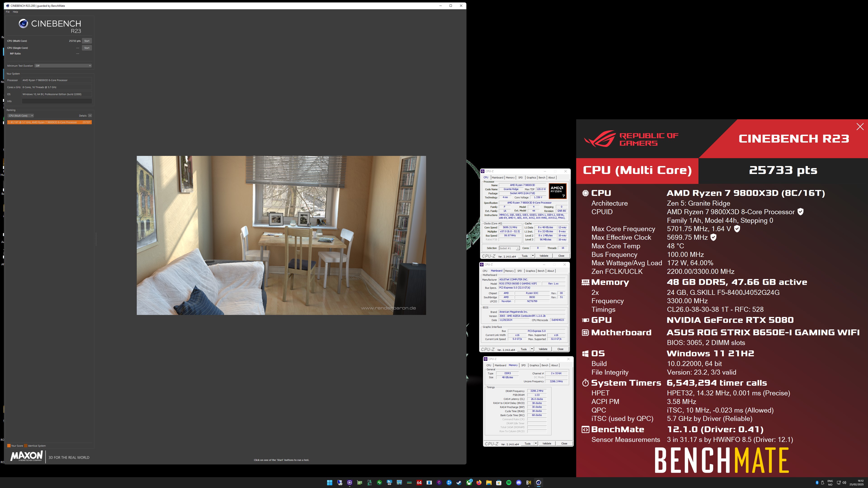Image resolution: width=868 pixels, height=488 pixels.
Task: Switch to Bench tab in top CPU-Z window
Action: tap(542, 178)
